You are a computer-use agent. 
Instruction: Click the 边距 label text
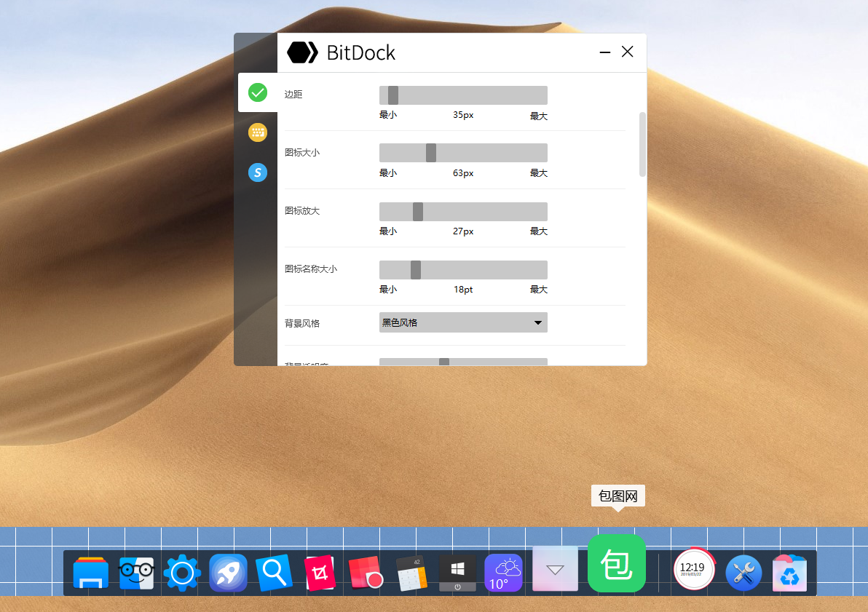[x=293, y=95]
